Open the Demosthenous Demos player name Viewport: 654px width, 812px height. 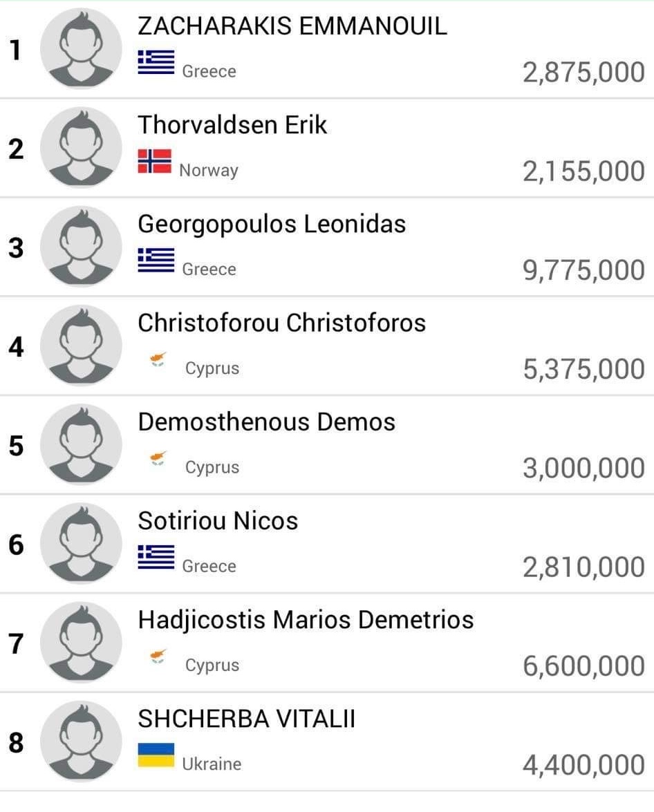point(267,422)
